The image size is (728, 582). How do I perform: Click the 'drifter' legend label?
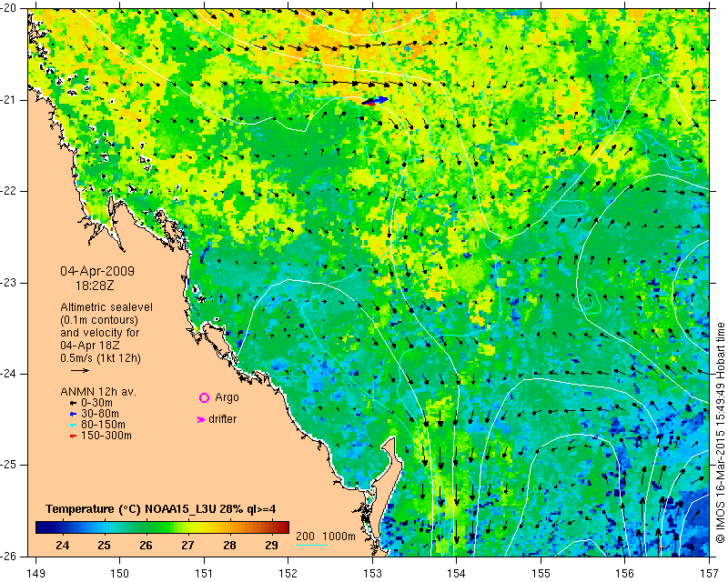[x=222, y=419]
